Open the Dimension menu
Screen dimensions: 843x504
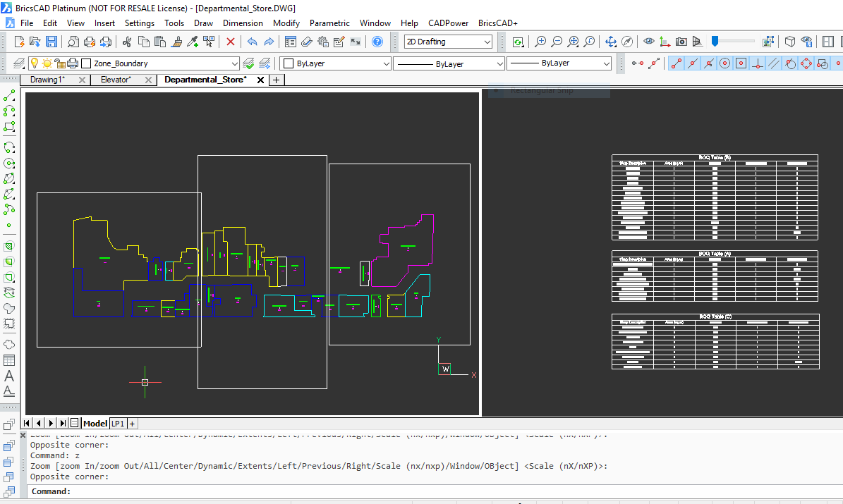point(243,23)
